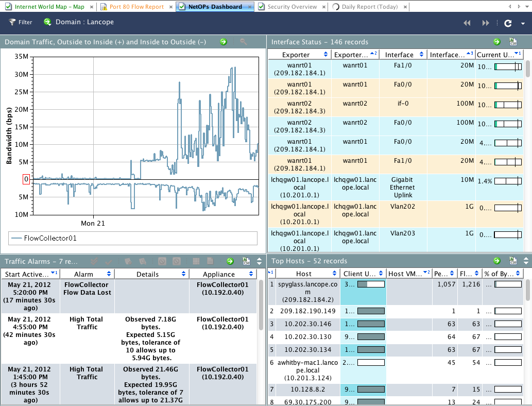The height and width of the screenshot is (406, 532).
Task: Open the dropdown arrow beside refresh
Action: coord(523,24)
